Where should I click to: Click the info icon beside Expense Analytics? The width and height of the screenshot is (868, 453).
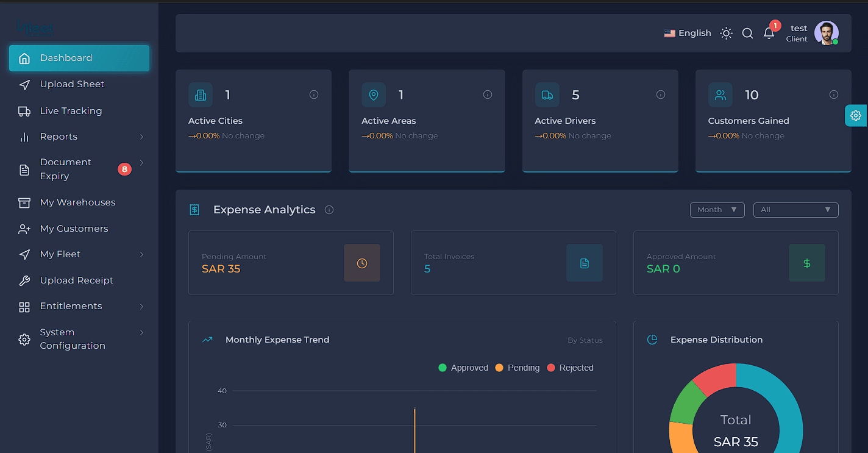(x=329, y=210)
